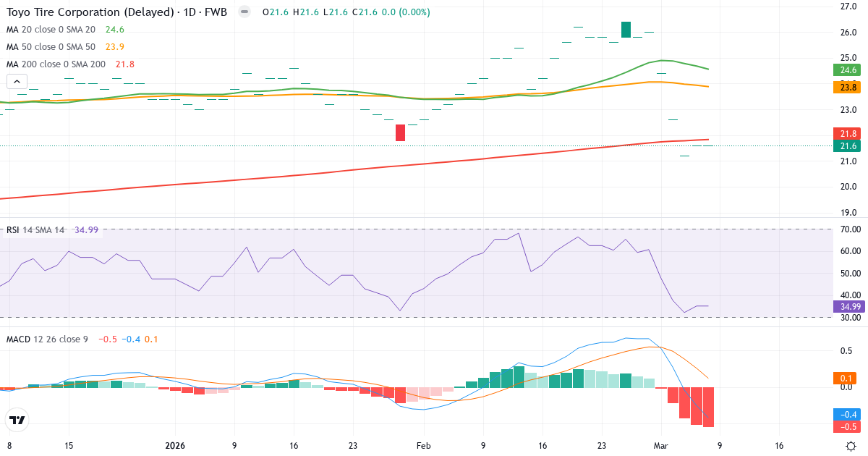Click the FWB exchange label
This screenshot has width=868, height=456.
point(214,12)
